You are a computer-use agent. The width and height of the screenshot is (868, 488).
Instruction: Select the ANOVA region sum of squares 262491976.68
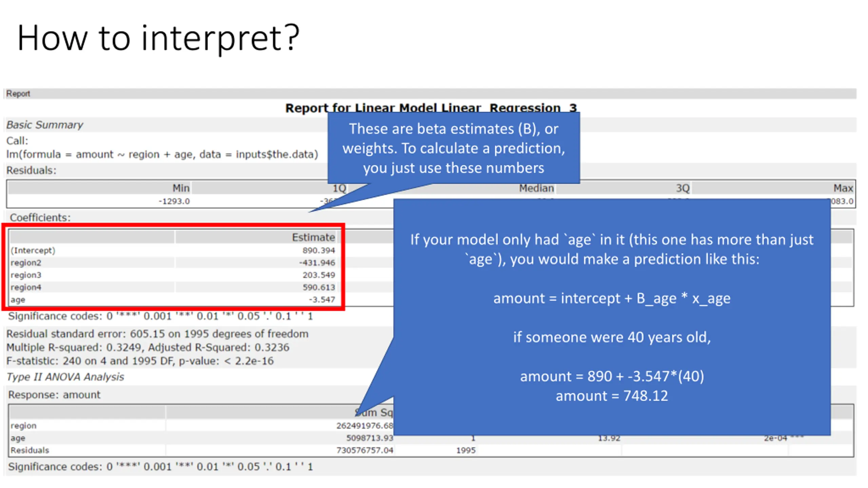(x=364, y=426)
